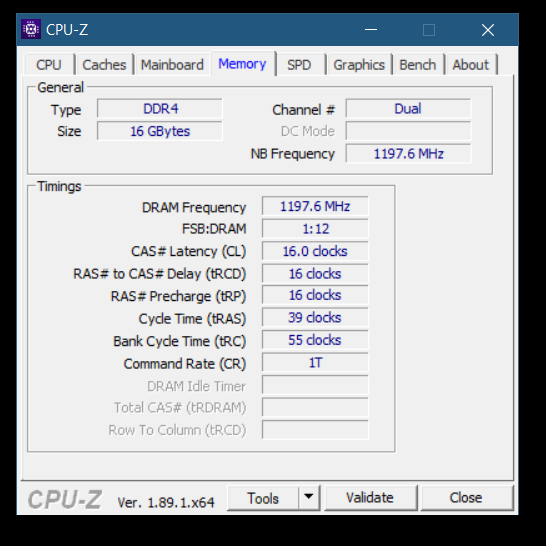Click the 'NB Frequency' label
Viewport: 546px width, 546px height.
click(293, 154)
